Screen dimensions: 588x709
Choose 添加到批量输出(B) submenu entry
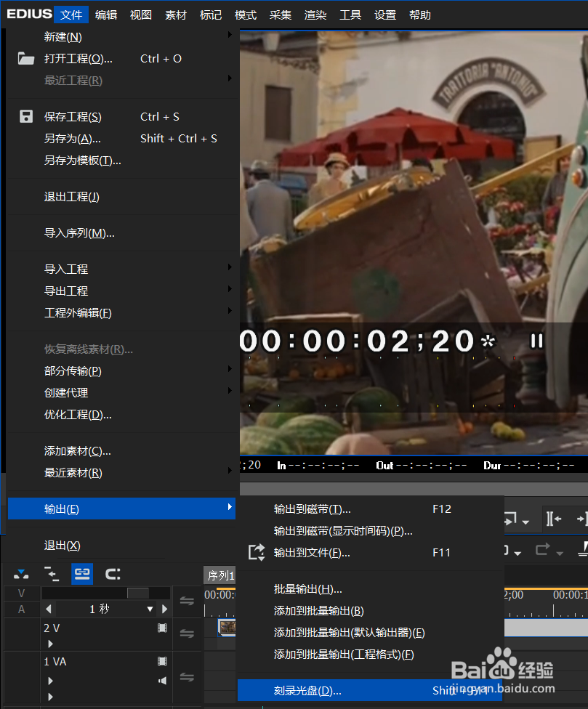pos(370,610)
